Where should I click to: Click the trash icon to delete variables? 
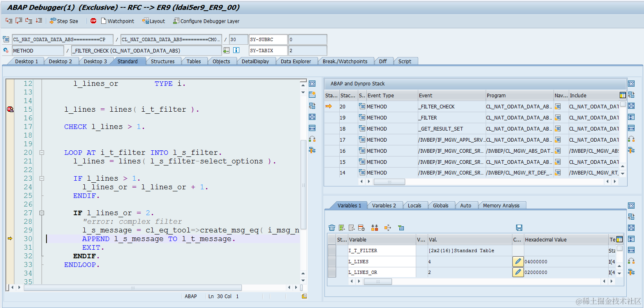[x=332, y=228]
